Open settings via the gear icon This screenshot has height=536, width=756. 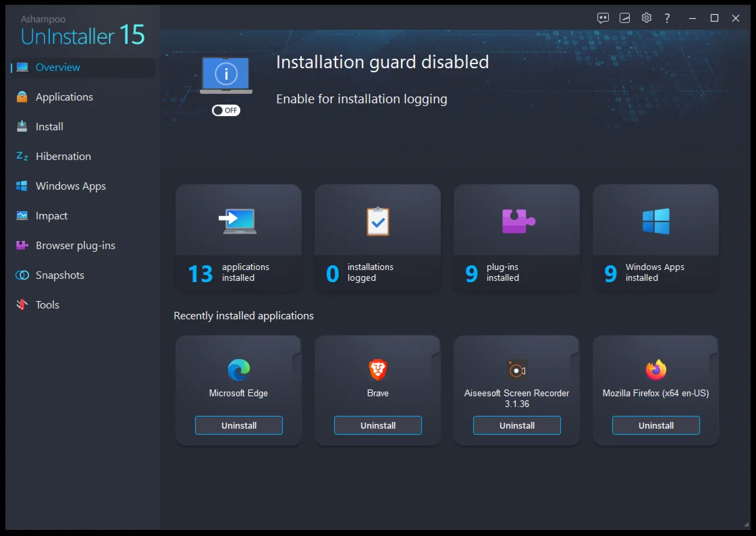point(646,18)
